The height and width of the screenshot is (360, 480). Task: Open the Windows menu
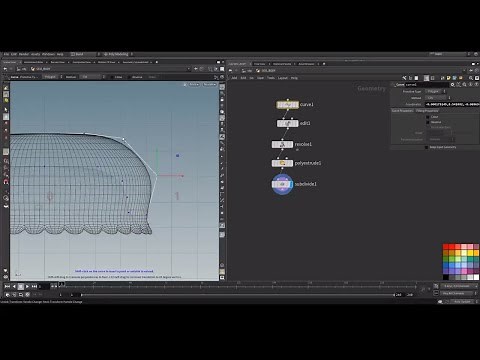(48, 54)
